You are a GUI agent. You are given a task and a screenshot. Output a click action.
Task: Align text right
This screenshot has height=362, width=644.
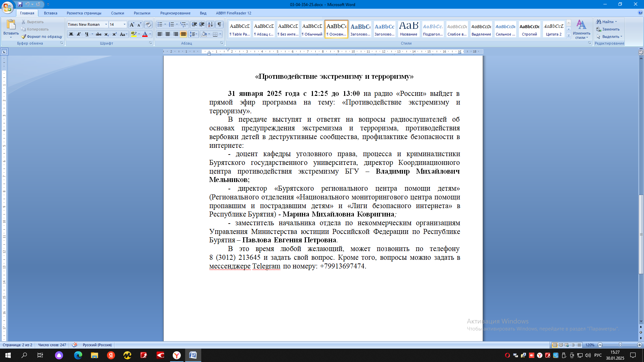175,34
